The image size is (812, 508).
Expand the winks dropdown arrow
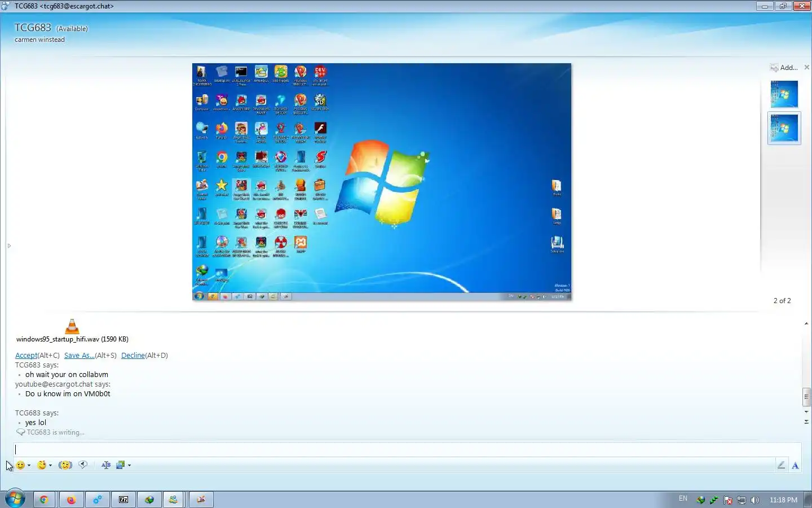[50, 466]
